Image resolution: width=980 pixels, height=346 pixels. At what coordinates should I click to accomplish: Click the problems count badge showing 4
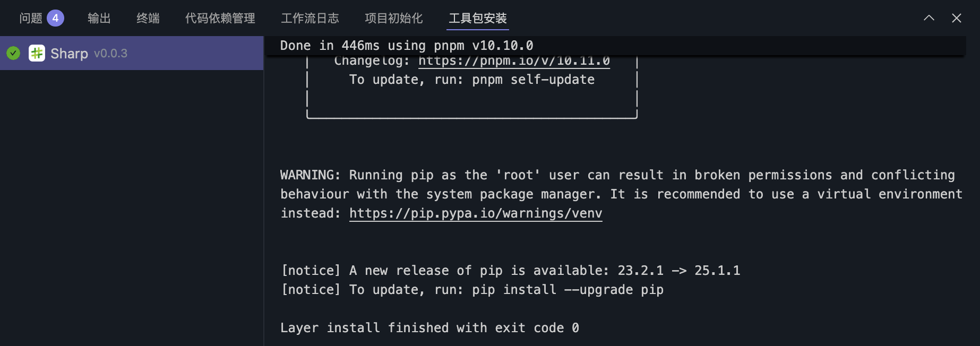pos(55,19)
